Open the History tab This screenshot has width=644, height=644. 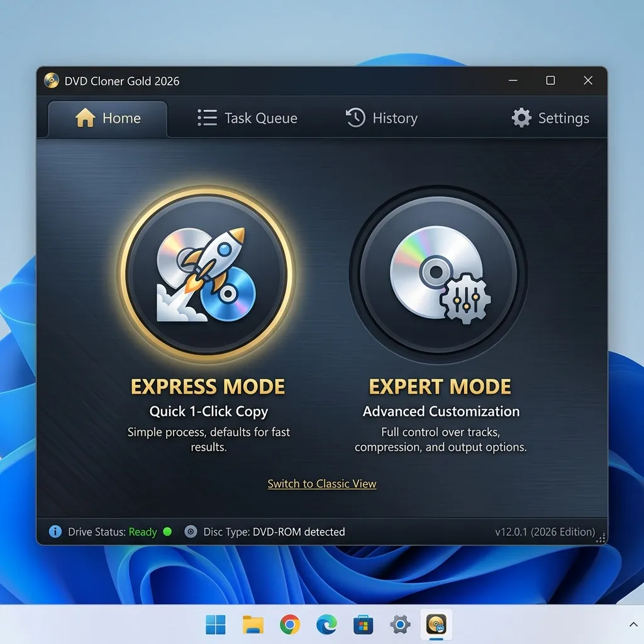pyautogui.click(x=382, y=118)
